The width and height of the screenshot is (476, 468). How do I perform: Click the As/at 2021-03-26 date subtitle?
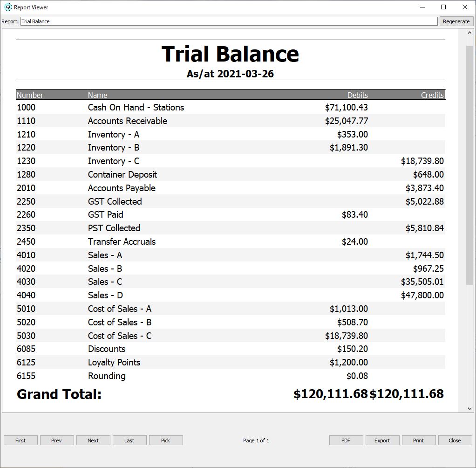tap(230, 74)
